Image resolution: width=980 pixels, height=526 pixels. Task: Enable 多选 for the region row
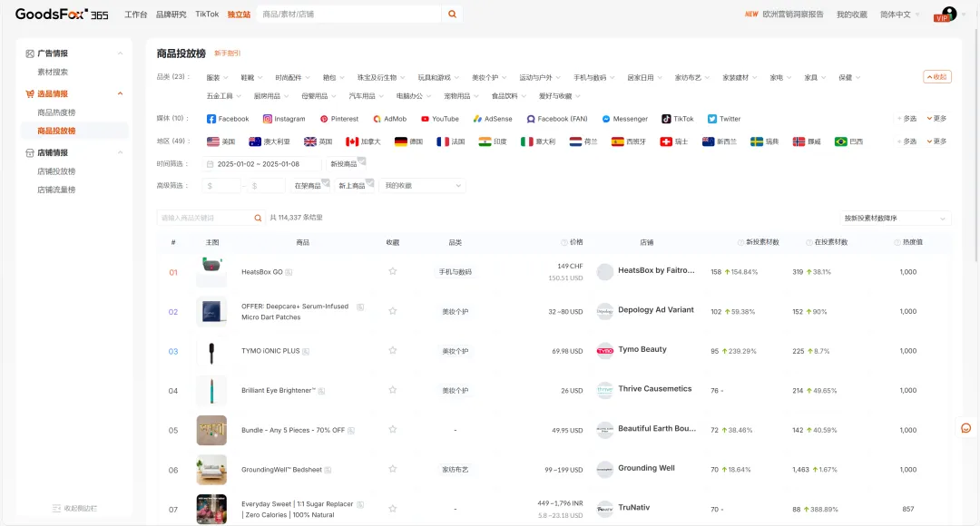[906, 141]
